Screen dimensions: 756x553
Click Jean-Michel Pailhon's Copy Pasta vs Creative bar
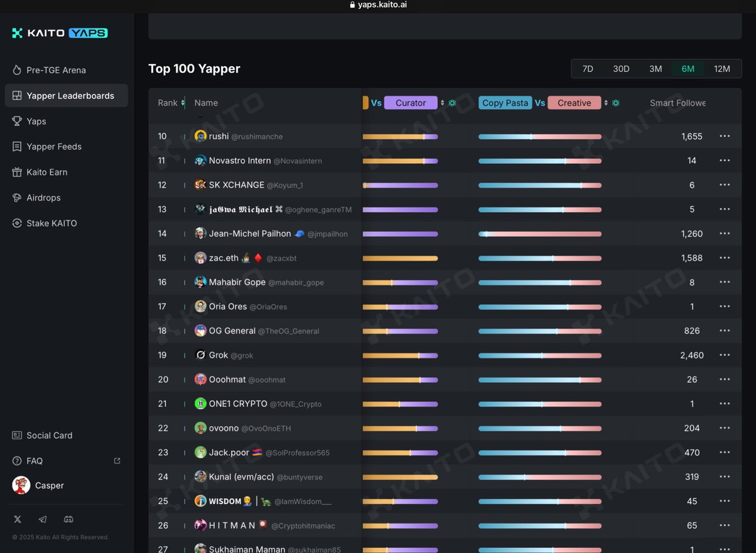tap(540, 234)
